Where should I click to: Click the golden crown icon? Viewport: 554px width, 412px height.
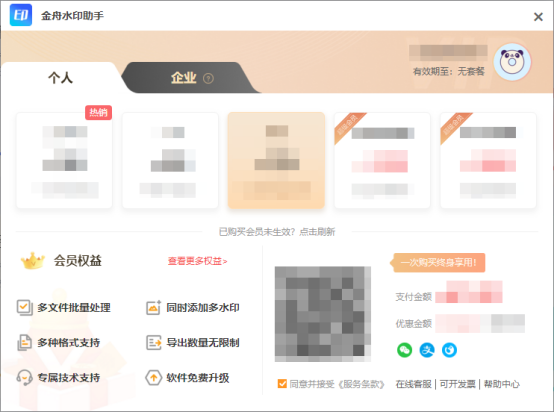[x=33, y=261]
